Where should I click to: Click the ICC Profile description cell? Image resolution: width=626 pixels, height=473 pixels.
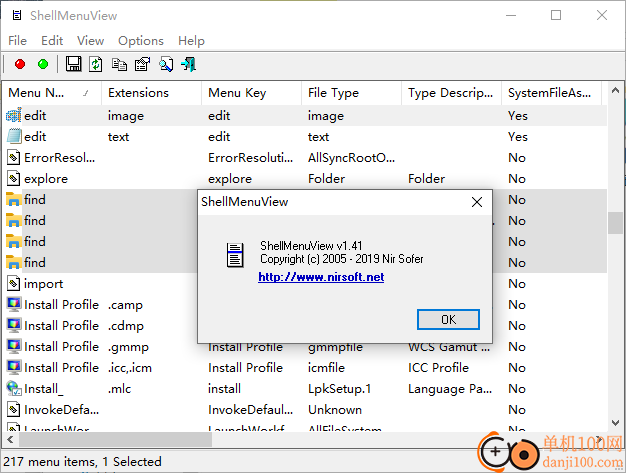click(438, 368)
